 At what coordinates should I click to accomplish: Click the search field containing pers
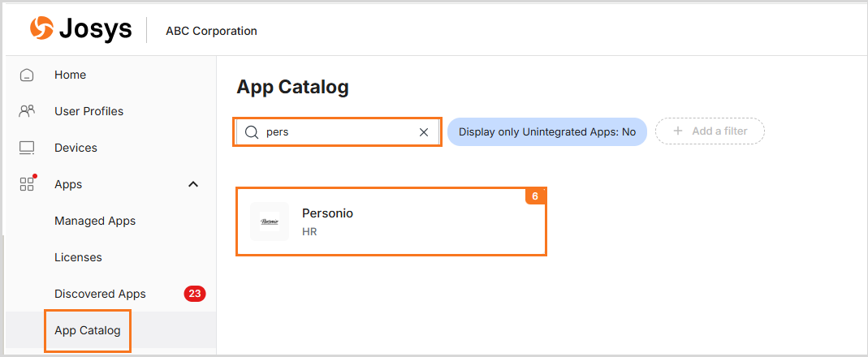pos(337,131)
